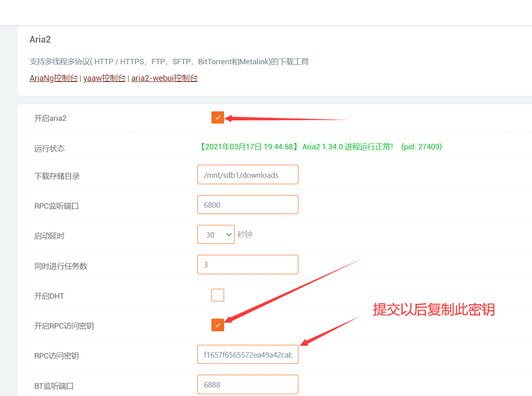Click the 下载存储目录 path input field
The height and width of the screenshot is (396, 532).
(x=248, y=175)
